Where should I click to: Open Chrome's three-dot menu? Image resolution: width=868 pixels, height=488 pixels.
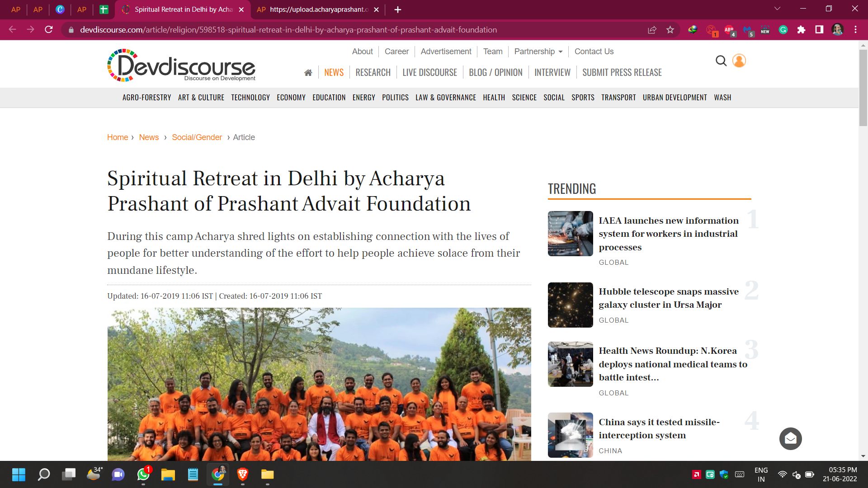[855, 30]
